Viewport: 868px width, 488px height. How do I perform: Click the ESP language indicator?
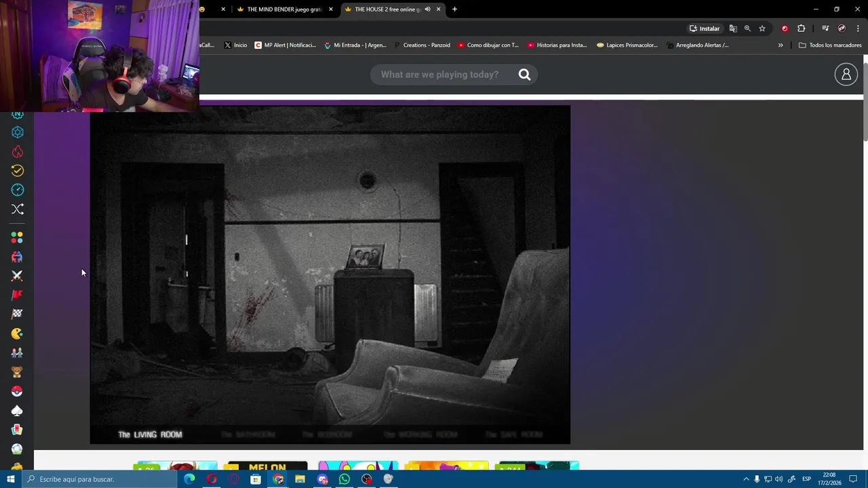click(806, 479)
